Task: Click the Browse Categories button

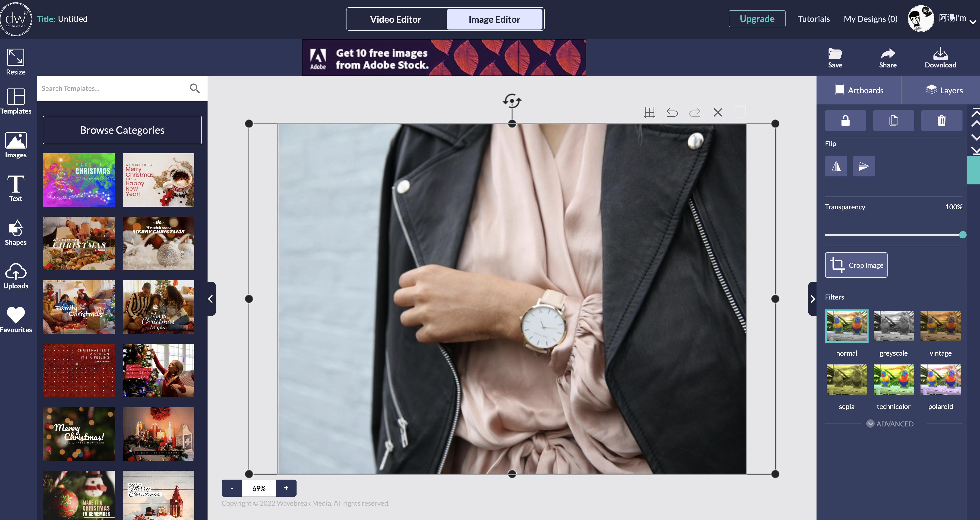Action: pos(122,130)
